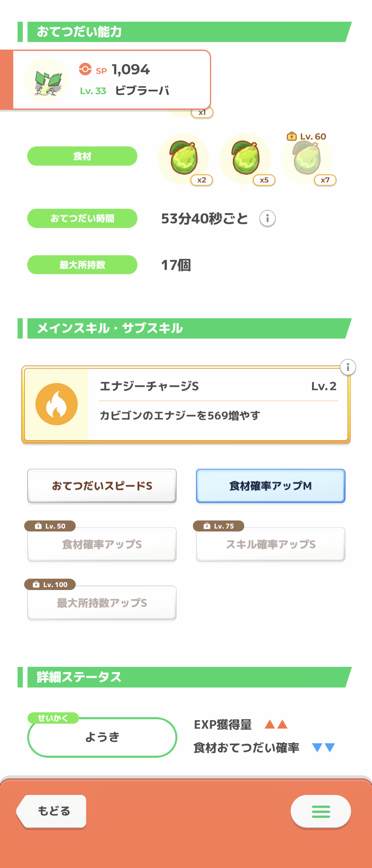Select the おてつだいスピードS sub skill

[x=102, y=486]
